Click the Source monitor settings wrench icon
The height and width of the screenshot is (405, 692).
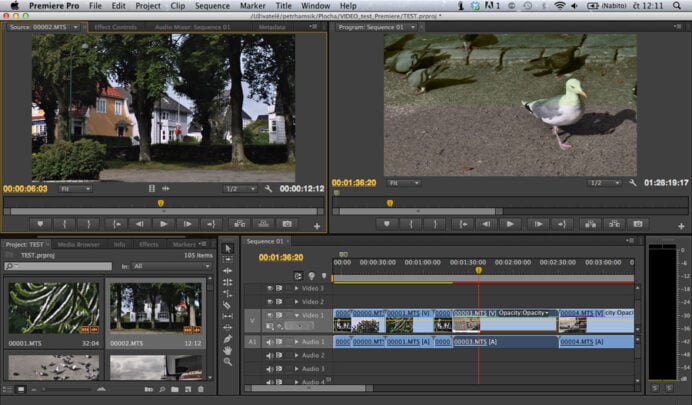[267, 188]
